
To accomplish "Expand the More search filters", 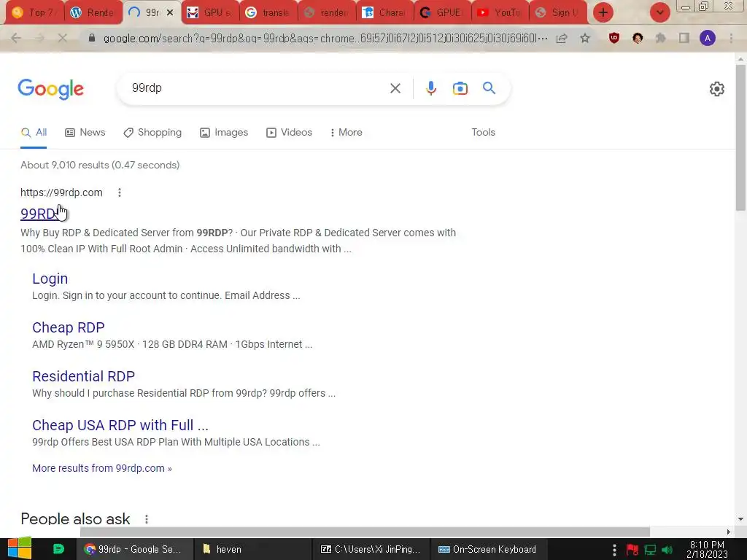I will [347, 133].
